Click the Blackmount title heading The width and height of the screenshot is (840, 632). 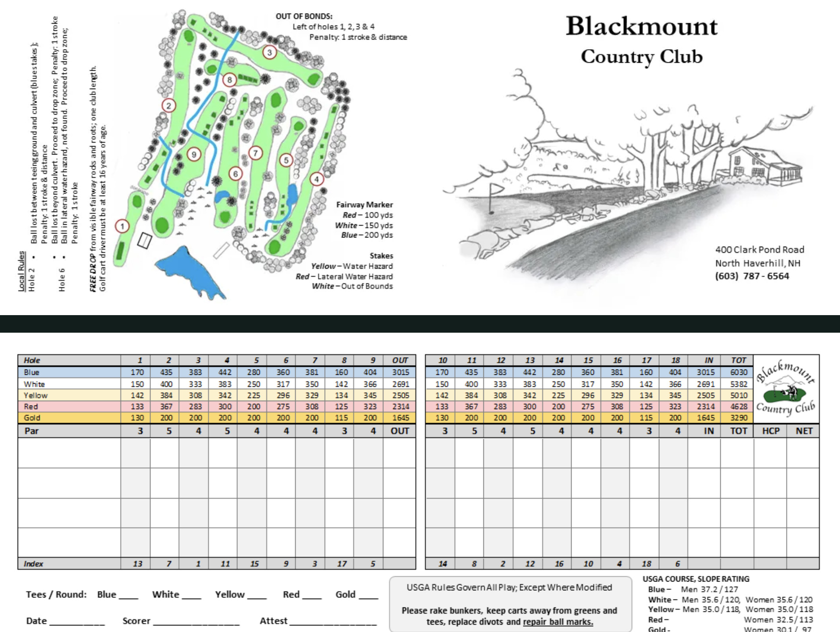tap(641, 26)
